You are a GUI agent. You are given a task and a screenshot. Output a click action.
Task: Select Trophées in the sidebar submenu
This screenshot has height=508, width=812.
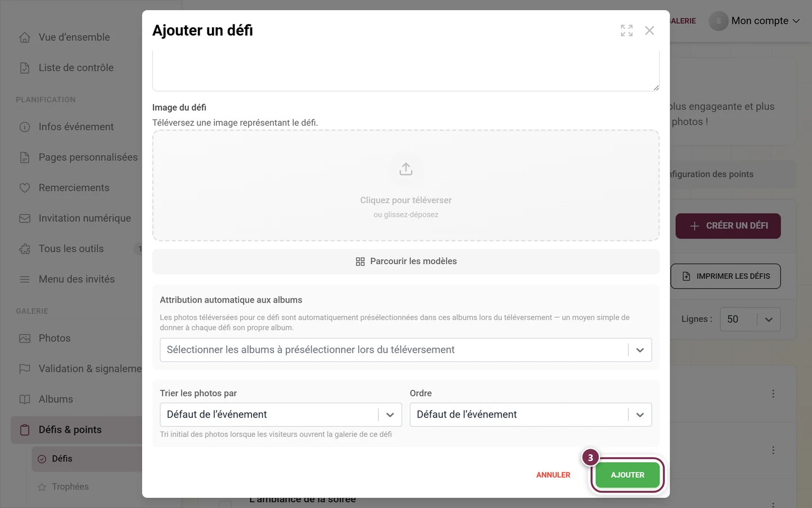[x=70, y=487]
